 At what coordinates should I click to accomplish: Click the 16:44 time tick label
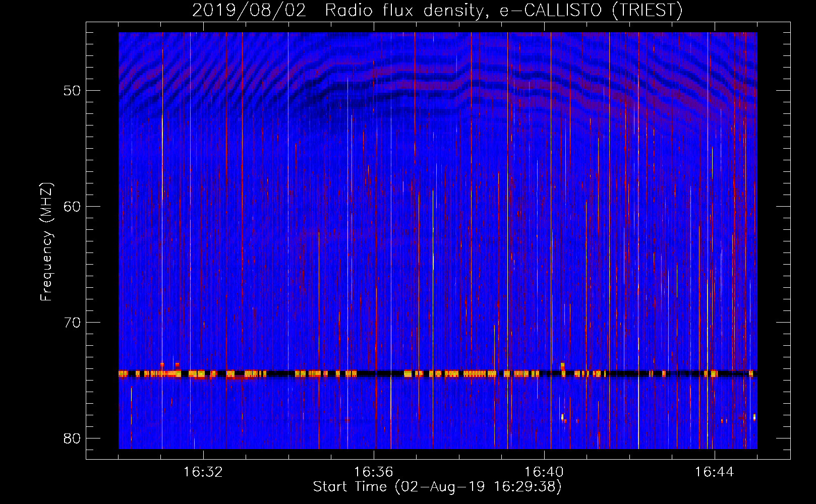tap(715, 472)
